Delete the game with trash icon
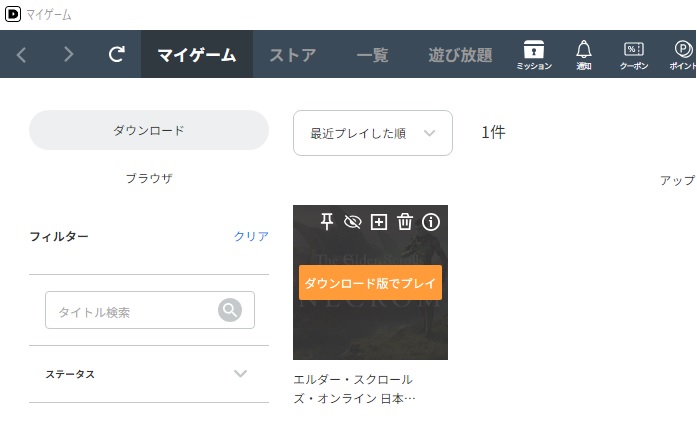 [x=405, y=221]
